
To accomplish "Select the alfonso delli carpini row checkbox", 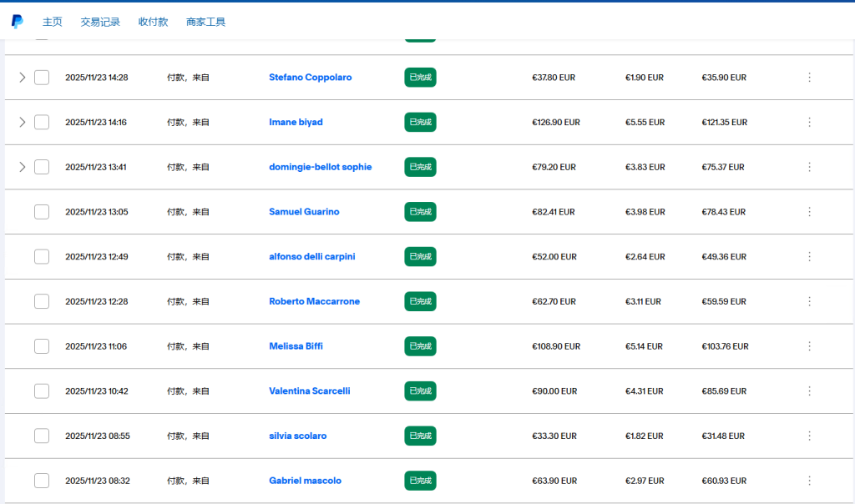I will [42, 256].
